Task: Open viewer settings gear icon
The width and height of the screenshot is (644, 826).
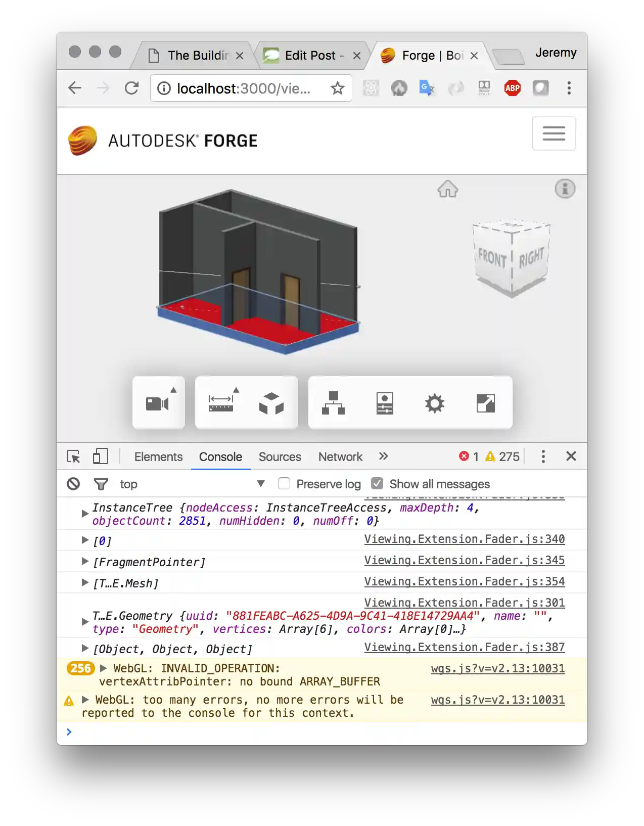Action: (435, 403)
